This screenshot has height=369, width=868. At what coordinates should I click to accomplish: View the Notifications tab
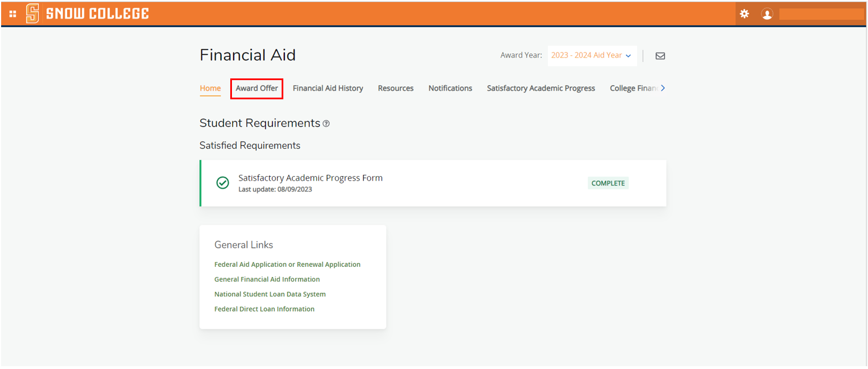click(450, 89)
